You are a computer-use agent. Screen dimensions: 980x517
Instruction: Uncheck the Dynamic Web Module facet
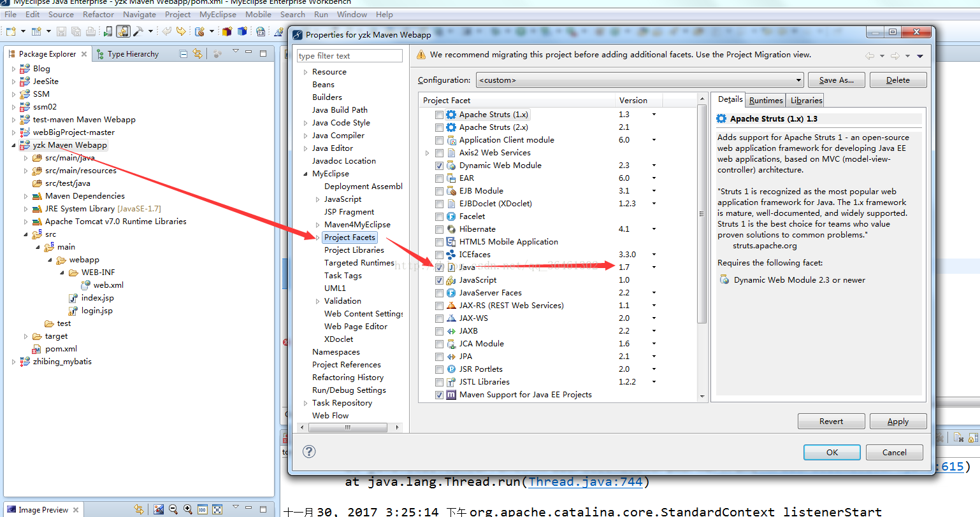pos(439,166)
